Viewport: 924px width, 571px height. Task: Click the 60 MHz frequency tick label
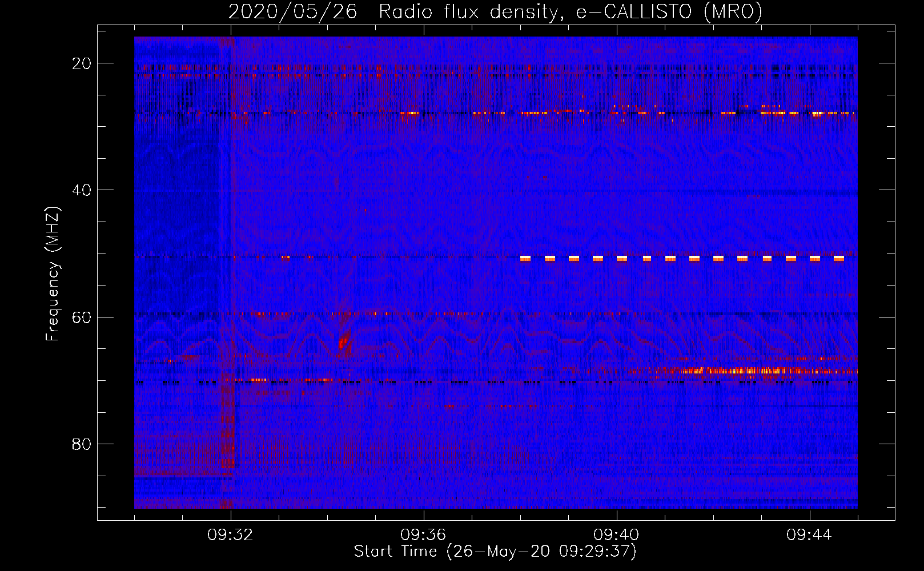click(x=82, y=317)
